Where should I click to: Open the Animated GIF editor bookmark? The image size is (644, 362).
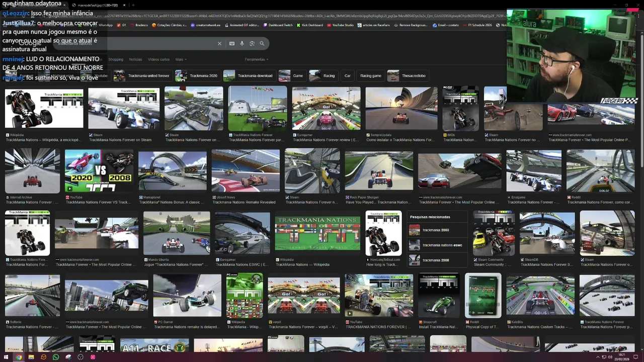(242, 25)
